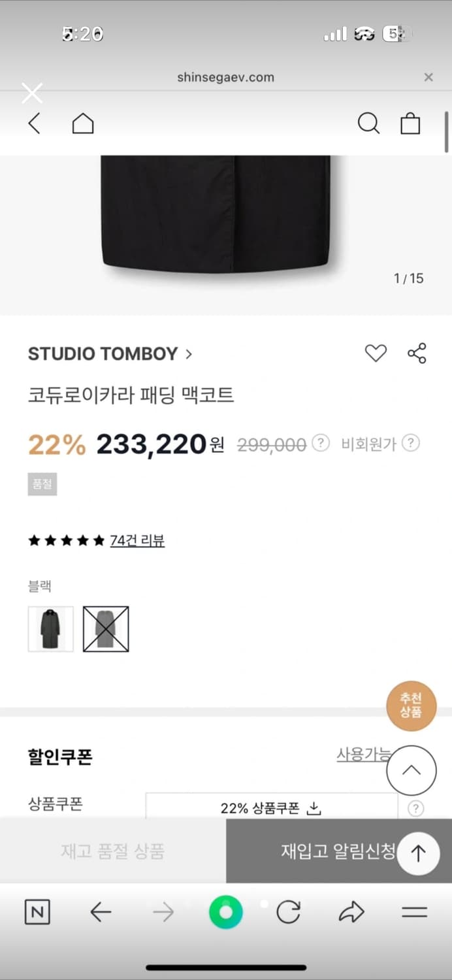Image resolution: width=452 pixels, height=980 pixels.
Task: Tap the browser share arrow icon
Action: coord(351,912)
